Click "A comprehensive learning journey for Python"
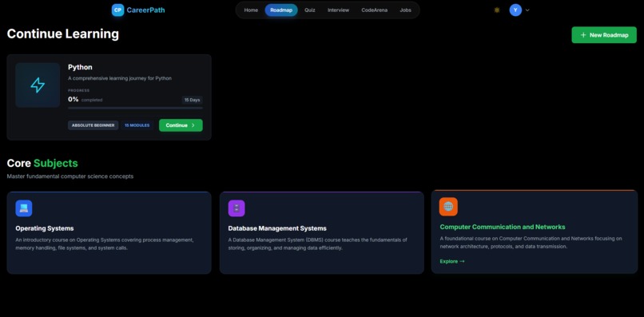Viewport: 644px width, 317px height. pyautogui.click(x=120, y=78)
